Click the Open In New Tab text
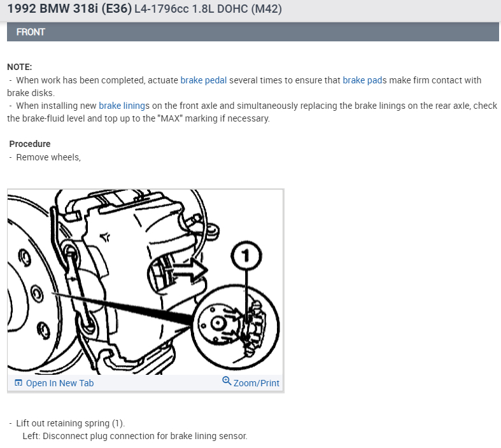The height and width of the screenshot is (448, 501). pos(60,383)
